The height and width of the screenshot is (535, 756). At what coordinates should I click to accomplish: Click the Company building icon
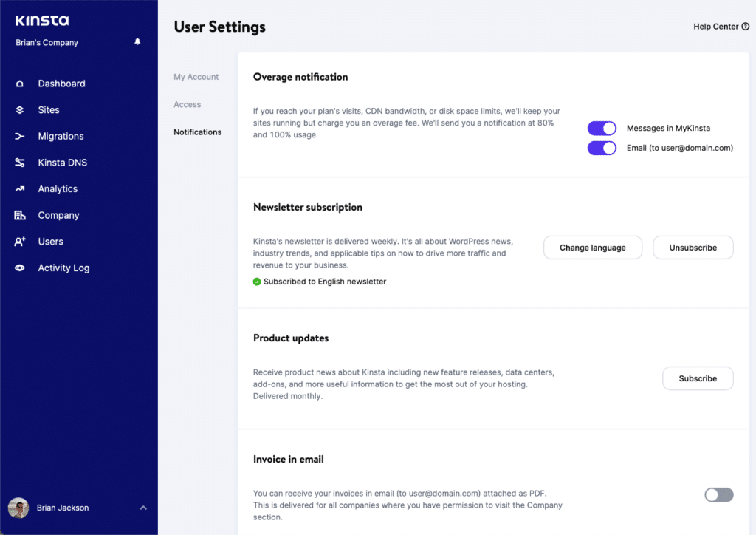coord(19,215)
